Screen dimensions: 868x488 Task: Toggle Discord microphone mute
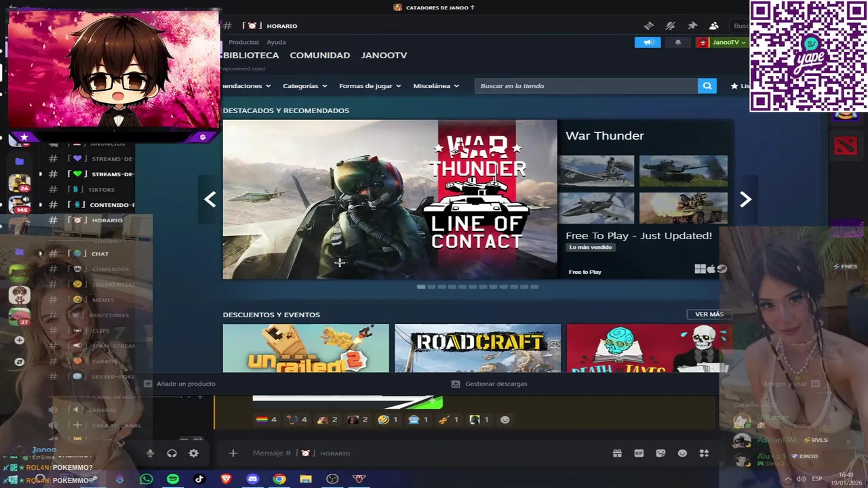click(x=151, y=453)
